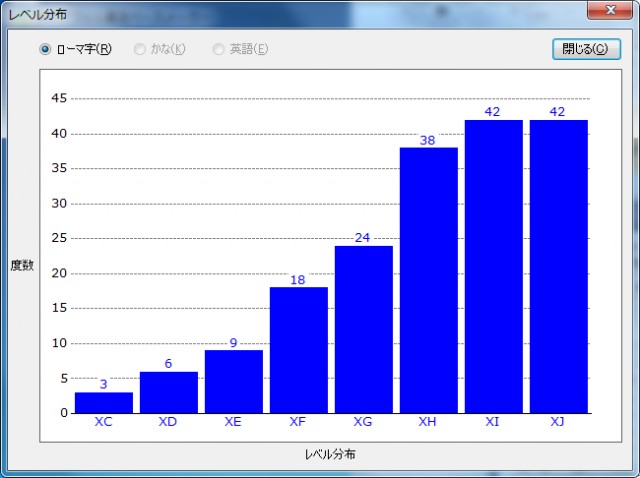Click the value label 3 above XC
The height and width of the screenshot is (478, 640).
pos(104,384)
